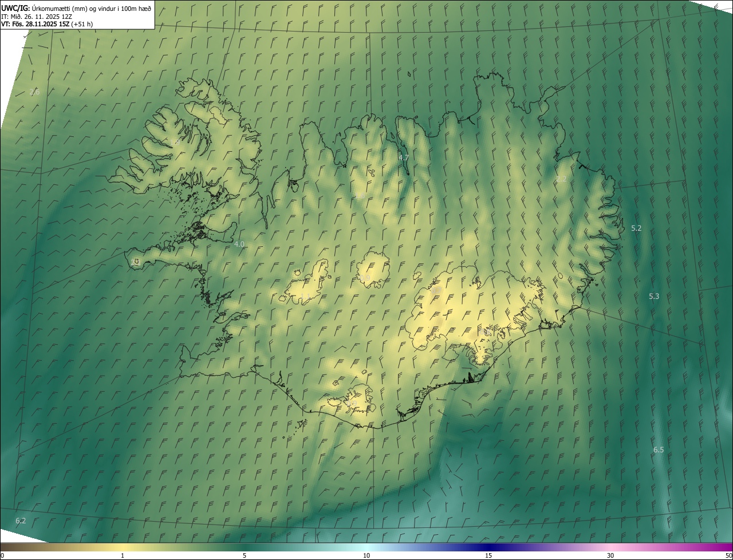Click the 'UWC/IG: Úrkomumætti' title line
Image resolution: width=733 pixels, height=560 pixels.
click(x=76, y=8)
